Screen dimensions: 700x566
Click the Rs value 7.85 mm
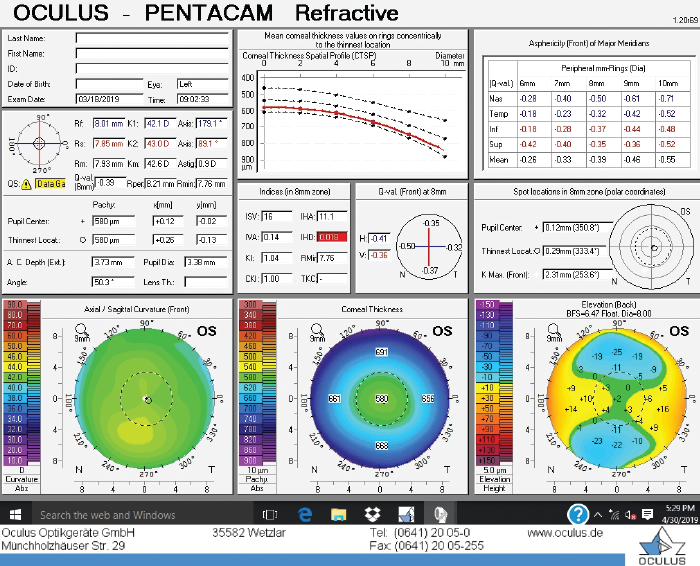pos(108,144)
